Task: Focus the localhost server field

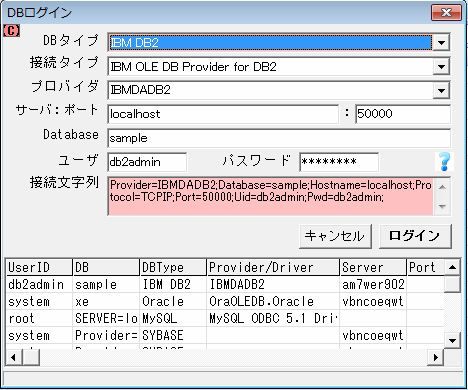Action: (x=223, y=114)
